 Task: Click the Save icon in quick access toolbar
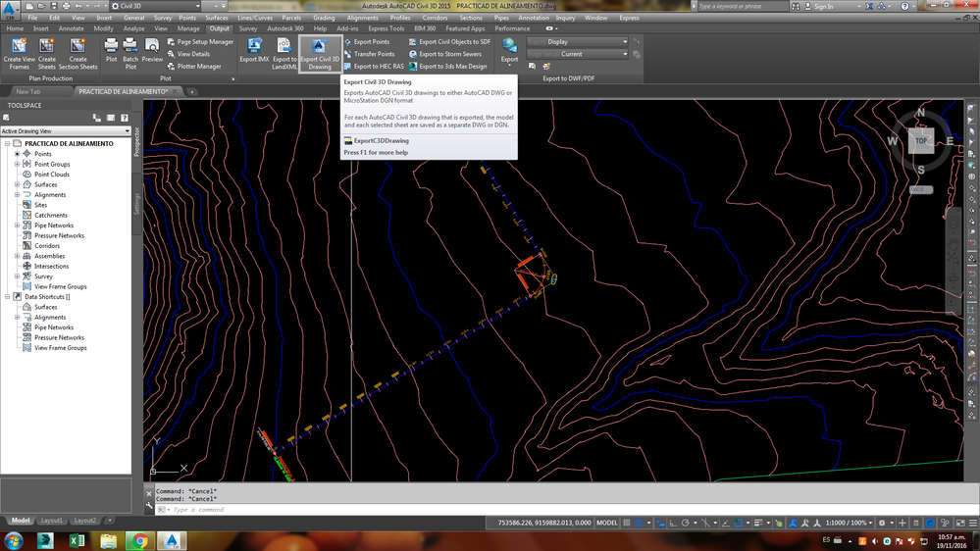click(54, 6)
